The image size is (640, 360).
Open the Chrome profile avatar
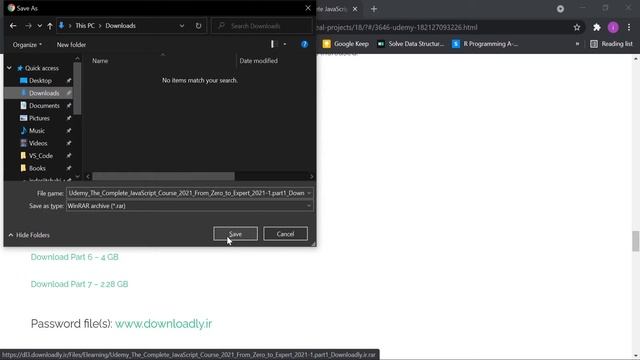[613, 27]
